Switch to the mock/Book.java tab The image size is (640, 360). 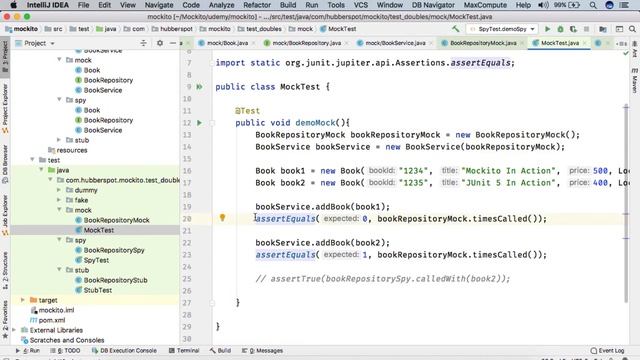pyautogui.click(x=227, y=43)
